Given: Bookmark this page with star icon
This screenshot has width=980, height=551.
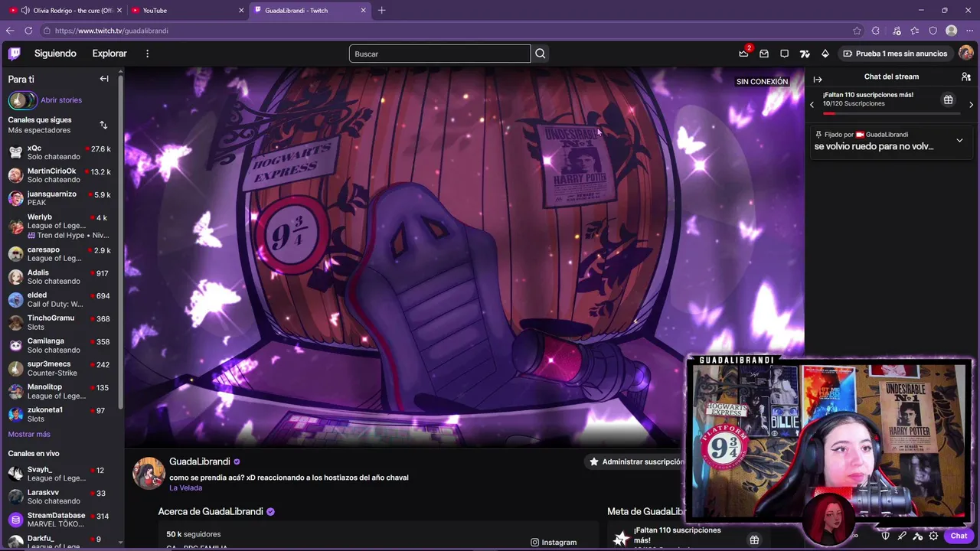Looking at the screenshot, I should click(857, 31).
